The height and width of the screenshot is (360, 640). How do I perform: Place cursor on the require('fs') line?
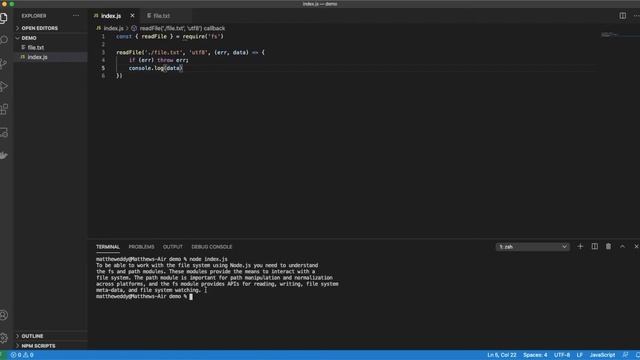[x=170, y=36]
